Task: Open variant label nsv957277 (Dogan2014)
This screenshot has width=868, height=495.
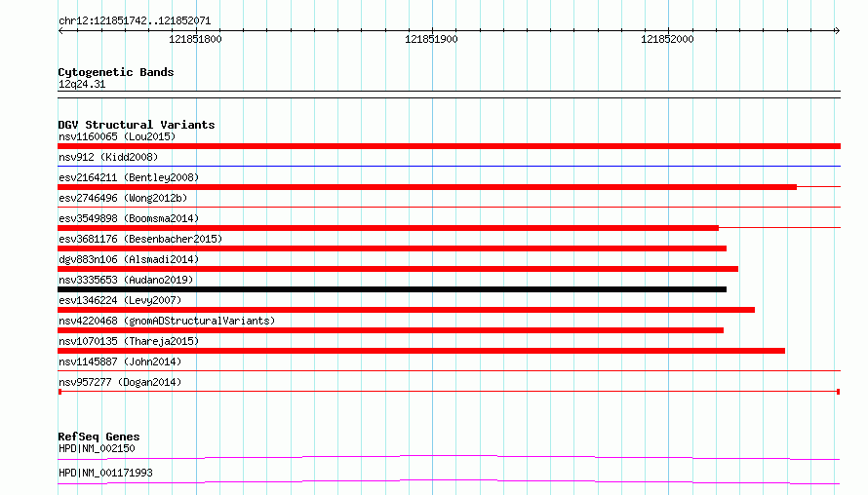Action: pyautogui.click(x=120, y=382)
